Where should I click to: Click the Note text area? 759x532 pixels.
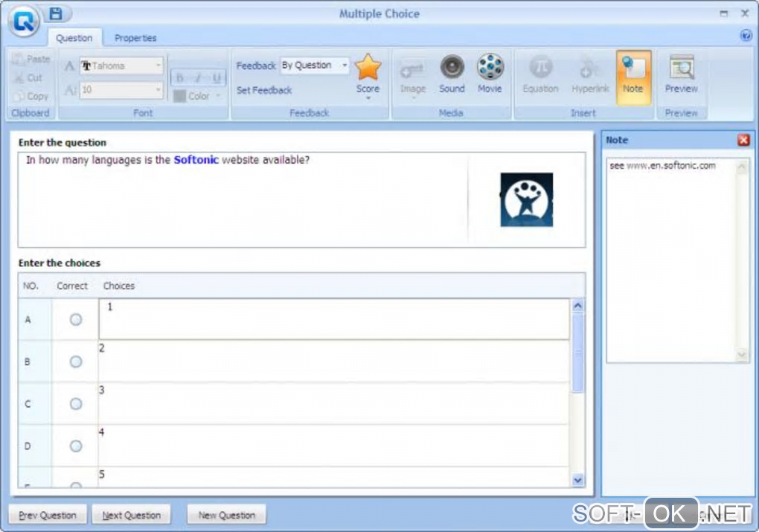pyautogui.click(x=671, y=260)
